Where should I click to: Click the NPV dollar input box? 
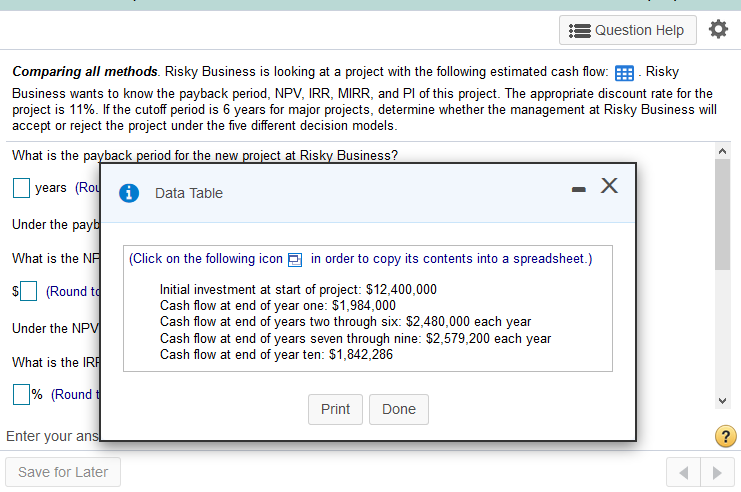click(28, 291)
